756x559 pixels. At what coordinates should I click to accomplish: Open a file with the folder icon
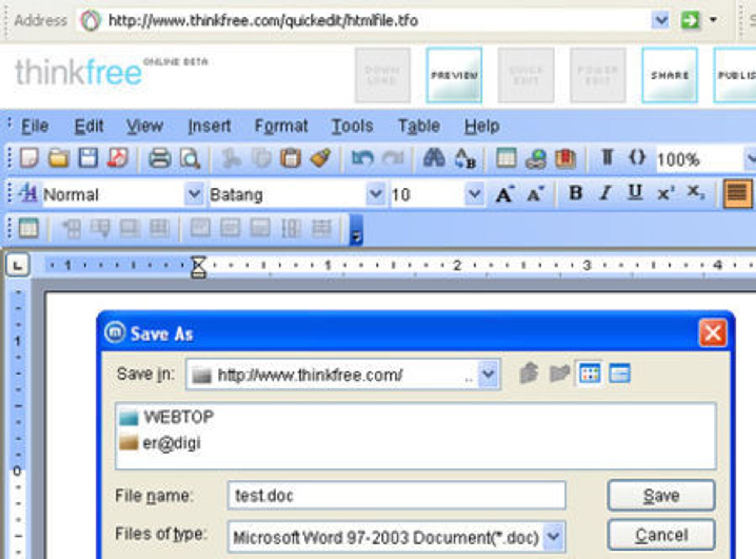59,158
